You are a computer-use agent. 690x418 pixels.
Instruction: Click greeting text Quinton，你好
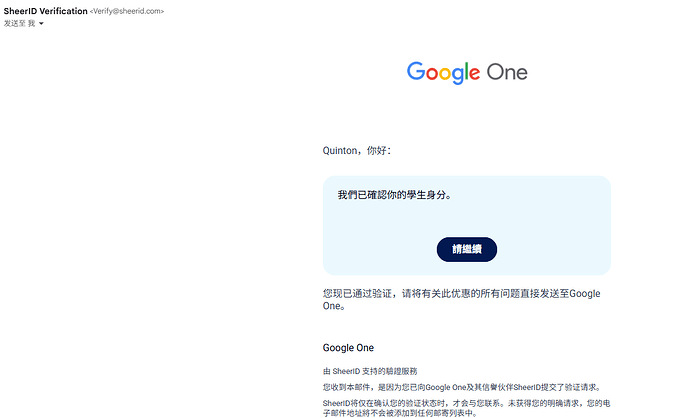356,150
